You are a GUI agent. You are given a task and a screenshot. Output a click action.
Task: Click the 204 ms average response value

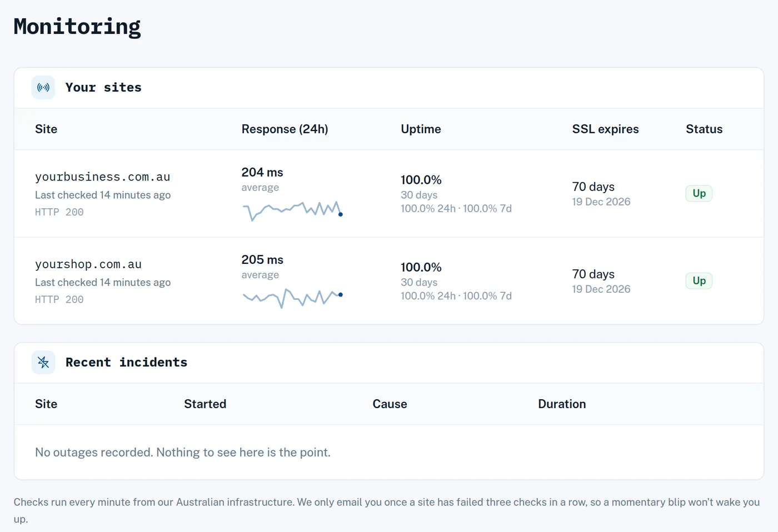click(262, 172)
